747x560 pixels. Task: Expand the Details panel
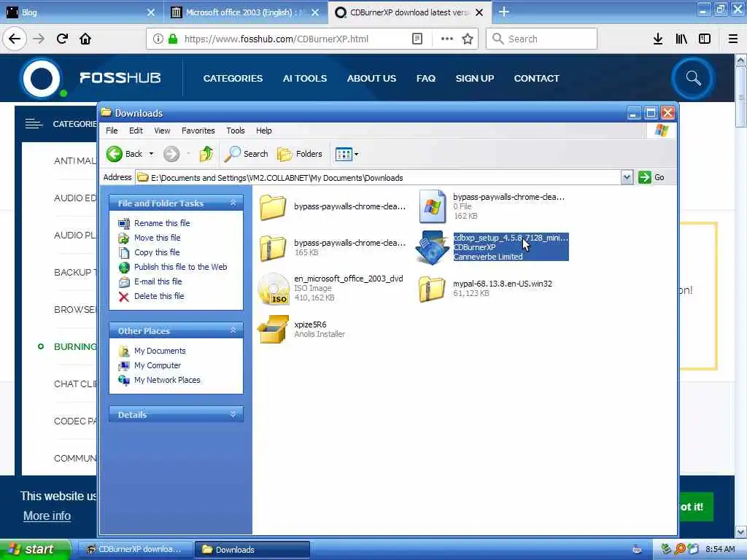tap(233, 415)
